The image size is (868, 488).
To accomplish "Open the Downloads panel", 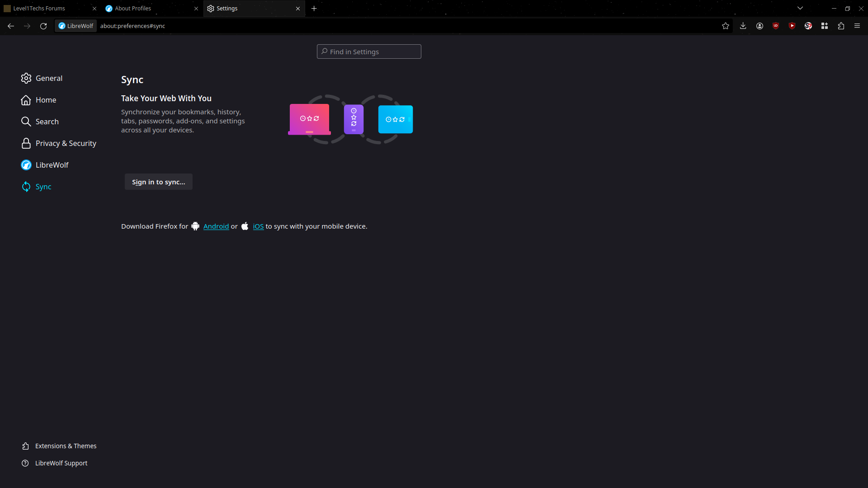I will [743, 26].
